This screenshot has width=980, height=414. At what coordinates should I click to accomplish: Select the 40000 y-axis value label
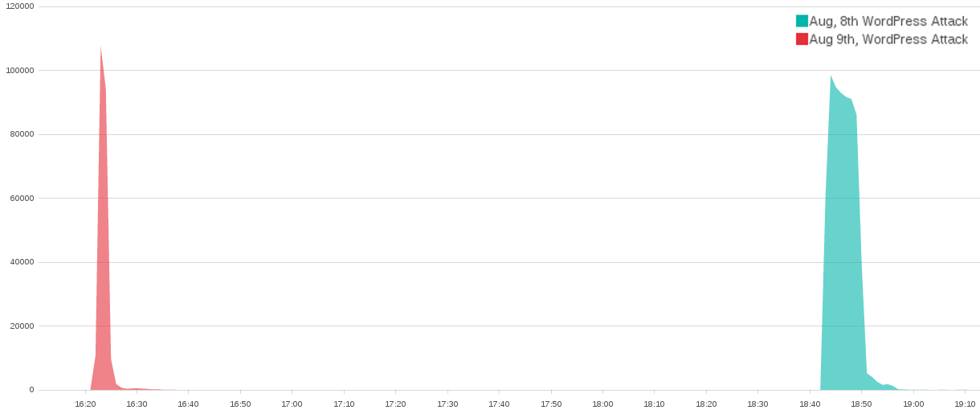(24, 262)
